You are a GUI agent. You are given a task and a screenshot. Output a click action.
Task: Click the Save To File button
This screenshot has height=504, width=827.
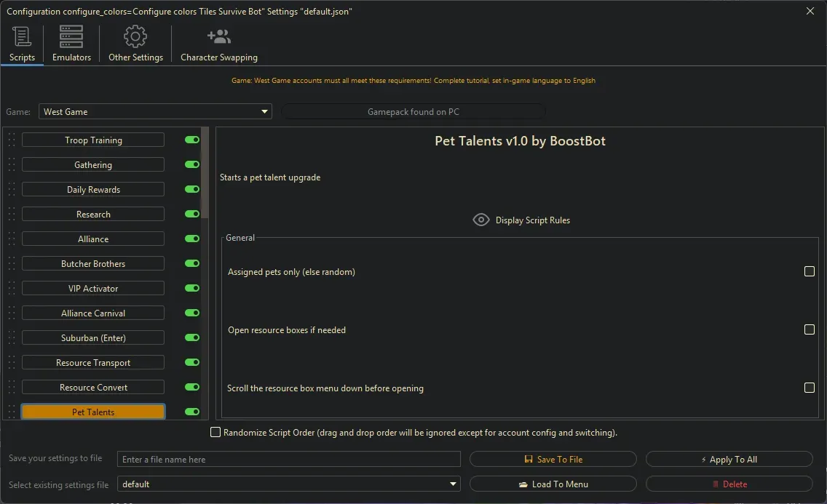pos(553,460)
